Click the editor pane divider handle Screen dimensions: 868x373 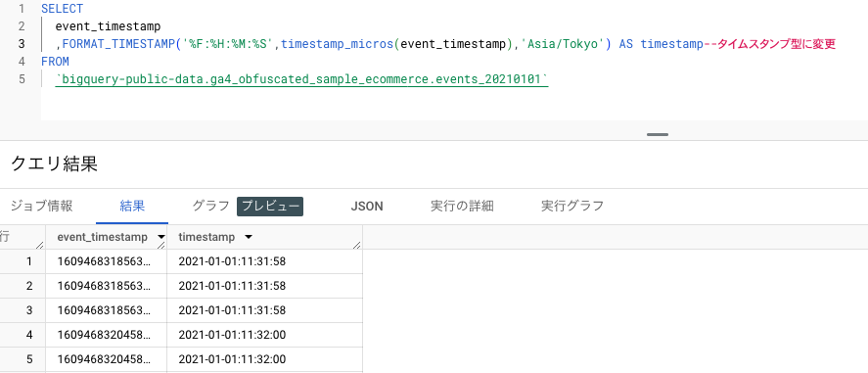[x=658, y=134]
